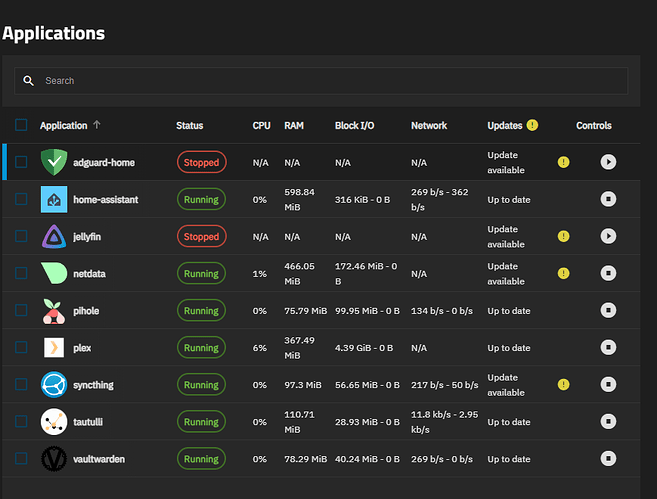
Task: Start the adguard-home application
Action: point(608,162)
